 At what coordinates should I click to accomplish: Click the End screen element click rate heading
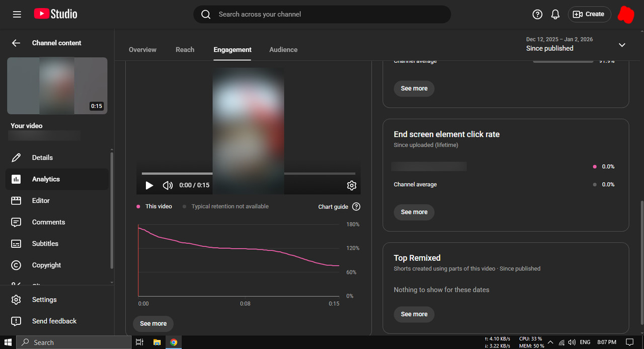pyautogui.click(x=447, y=134)
